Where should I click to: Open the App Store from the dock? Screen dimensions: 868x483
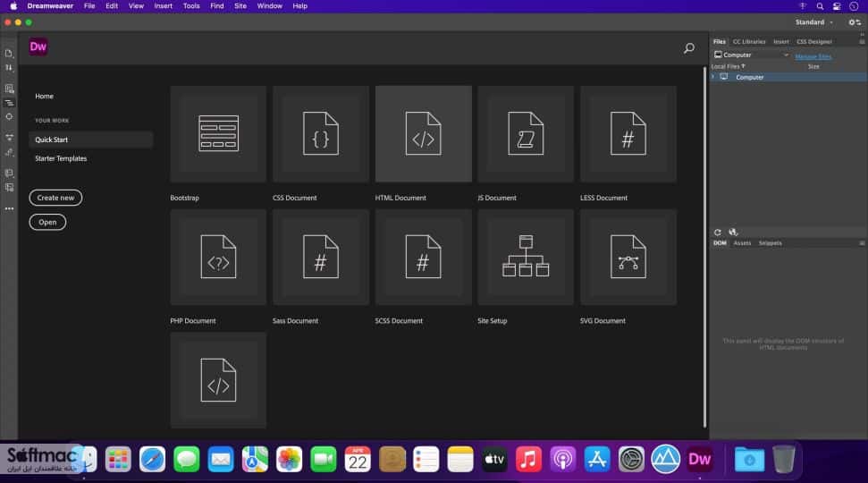point(597,459)
